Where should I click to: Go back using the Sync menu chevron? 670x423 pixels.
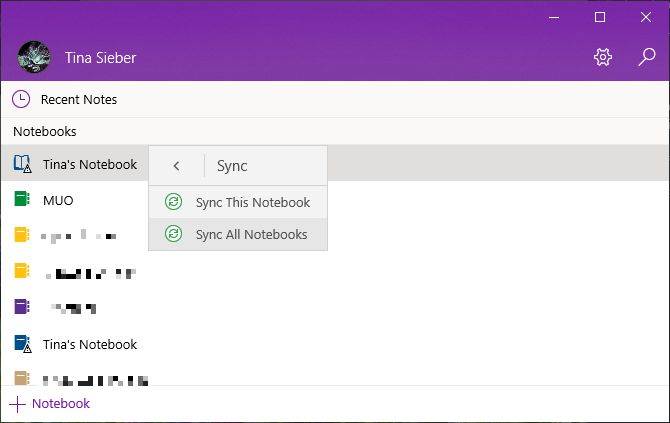click(x=176, y=166)
